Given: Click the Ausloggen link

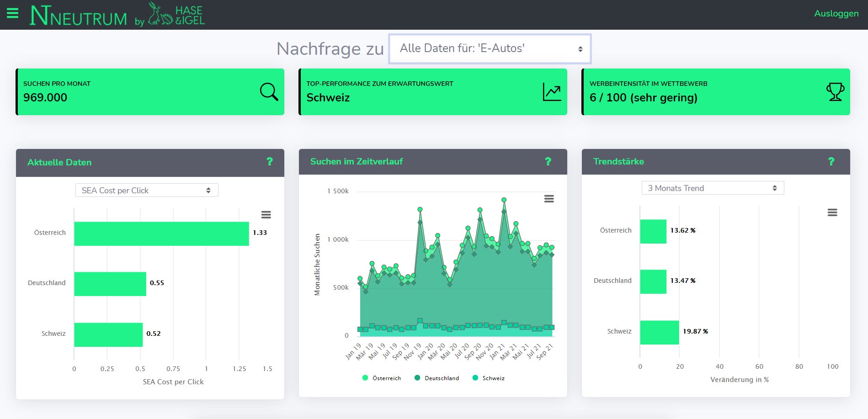Looking at the screenshot, I should click(836, 13).
